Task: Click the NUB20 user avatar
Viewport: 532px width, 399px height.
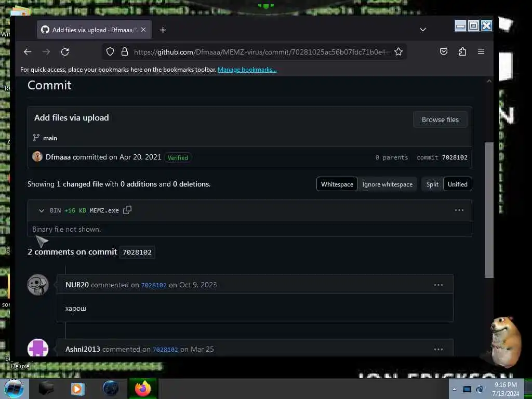Action: tap(38, 285)
